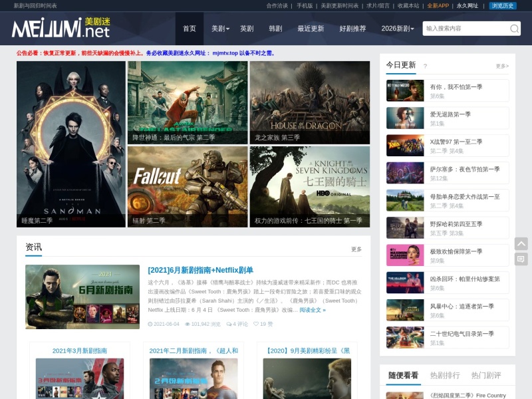532x399 pixels.
Task: Click the eye views icon under the June guide article
Action: (188, 324)
